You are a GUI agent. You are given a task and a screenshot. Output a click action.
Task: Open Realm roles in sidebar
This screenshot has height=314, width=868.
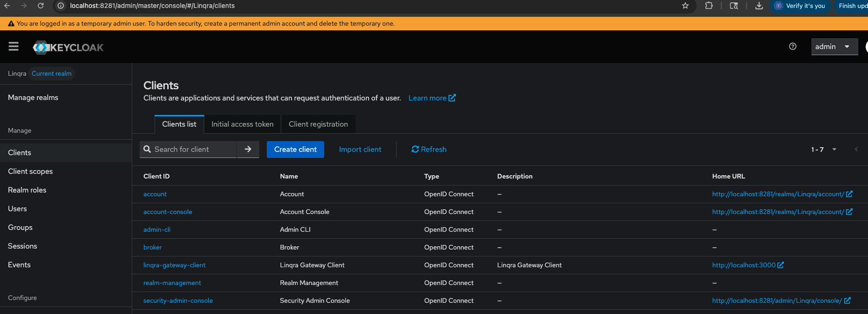(x=27, y=190)
